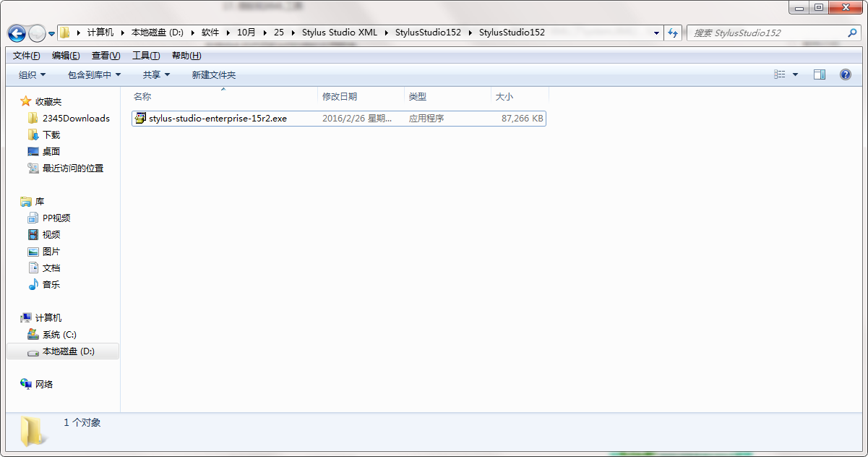Click the 视频 film icon
The height and width of the screenshot is (457, 868).
[33, 234]
